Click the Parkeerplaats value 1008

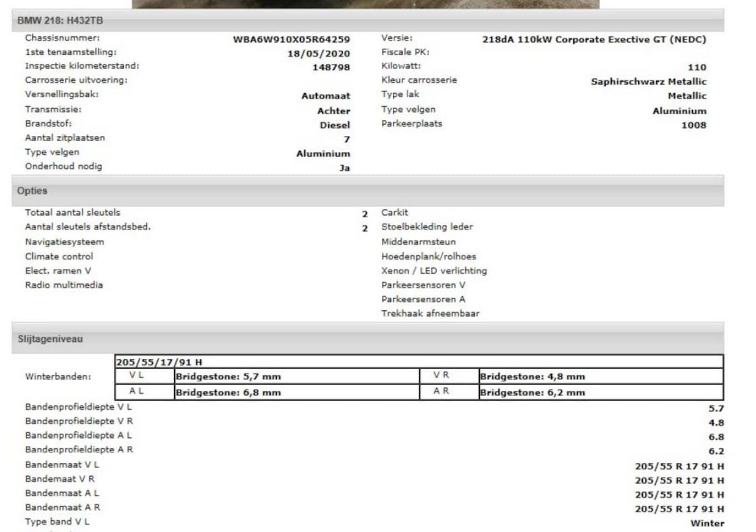pyautogui.click(x=694, y=125)
